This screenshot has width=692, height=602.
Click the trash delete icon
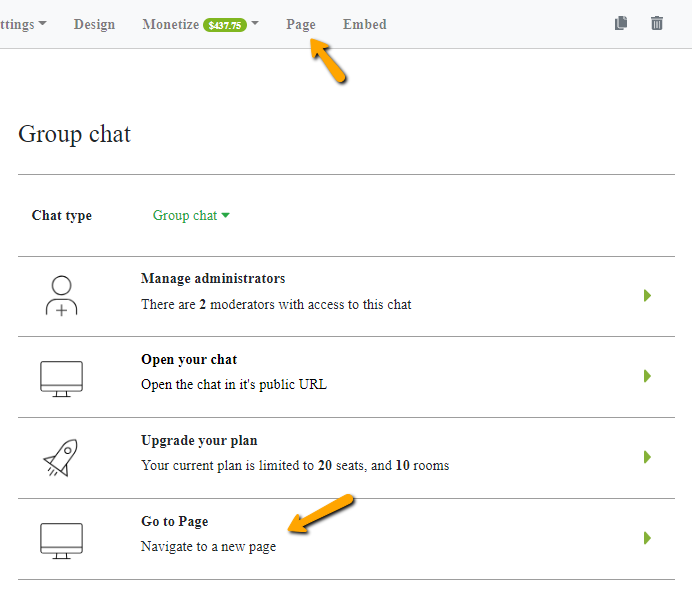[x=656, y=23]
